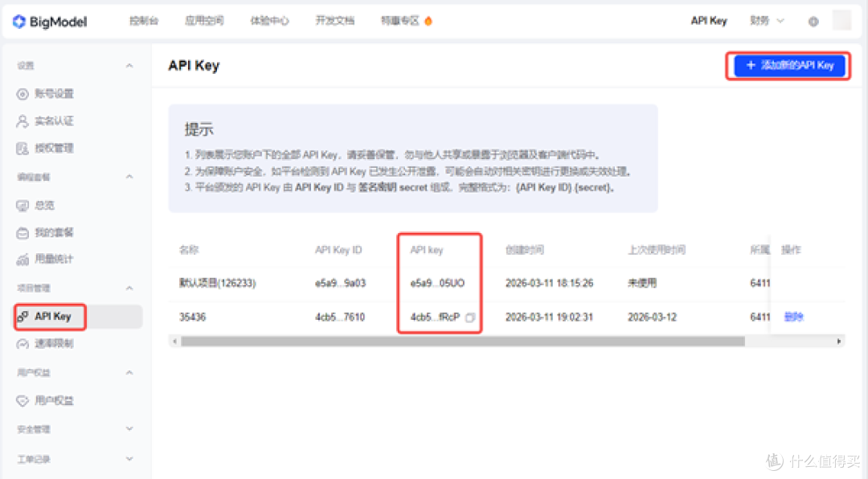
Task: Collapse the 用户权益 section header chevron
Action: coord(129,373)
